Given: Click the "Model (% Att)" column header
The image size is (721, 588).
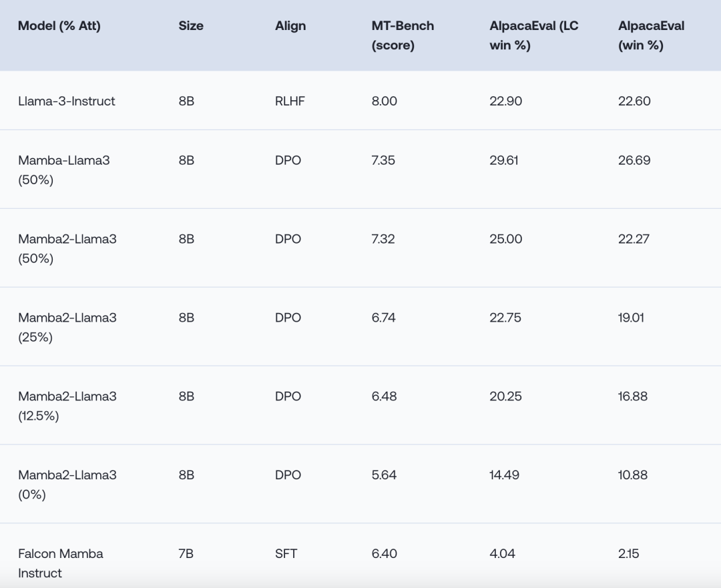Looking at the screenshot, I should pyautogui.click(x=59, y=26).
